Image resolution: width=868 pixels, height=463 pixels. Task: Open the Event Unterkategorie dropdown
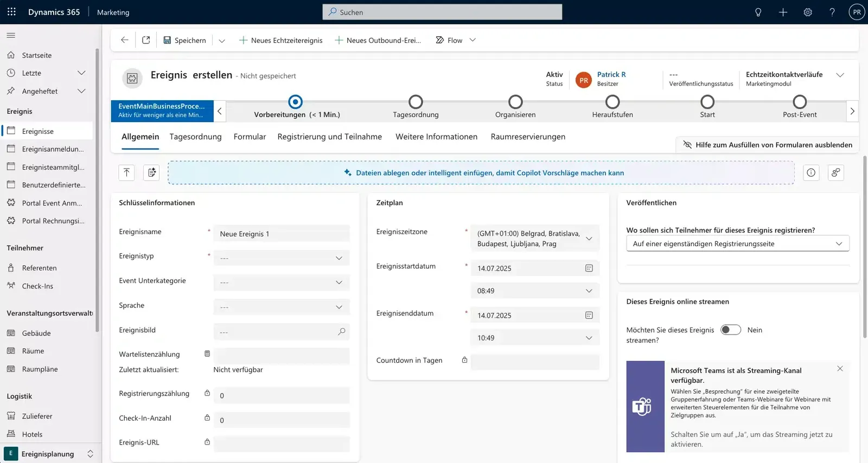[282, 282]
